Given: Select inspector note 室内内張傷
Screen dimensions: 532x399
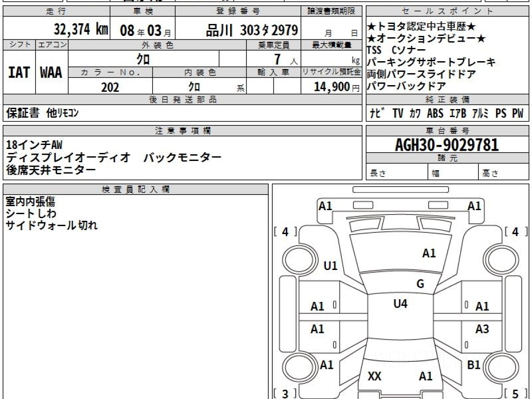Looking at the screenshot, I should coord(30,202).
